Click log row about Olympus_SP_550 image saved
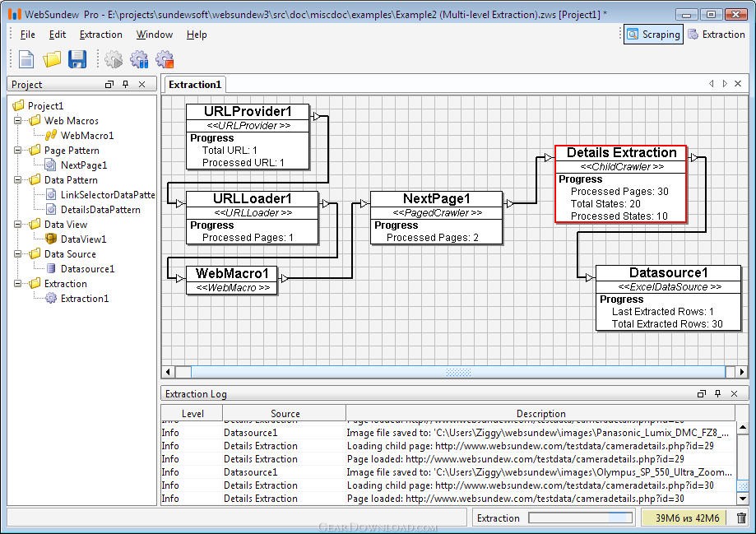Viewport: 756px width, 534px height. (x=448, y=472)
